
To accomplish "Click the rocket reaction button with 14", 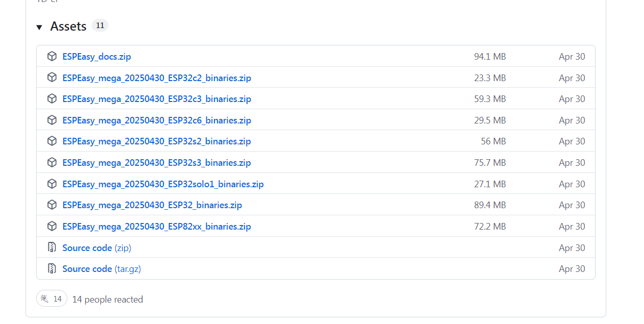I will point(51,299).
